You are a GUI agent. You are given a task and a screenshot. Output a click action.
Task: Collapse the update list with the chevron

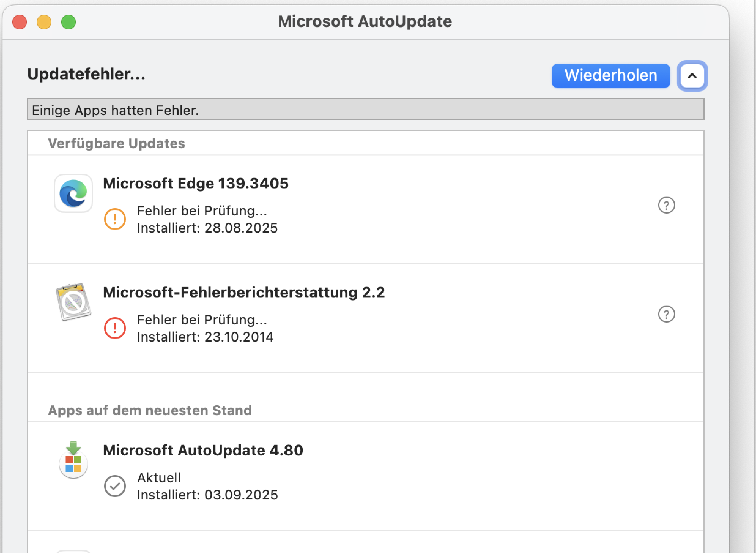[692, 76]
